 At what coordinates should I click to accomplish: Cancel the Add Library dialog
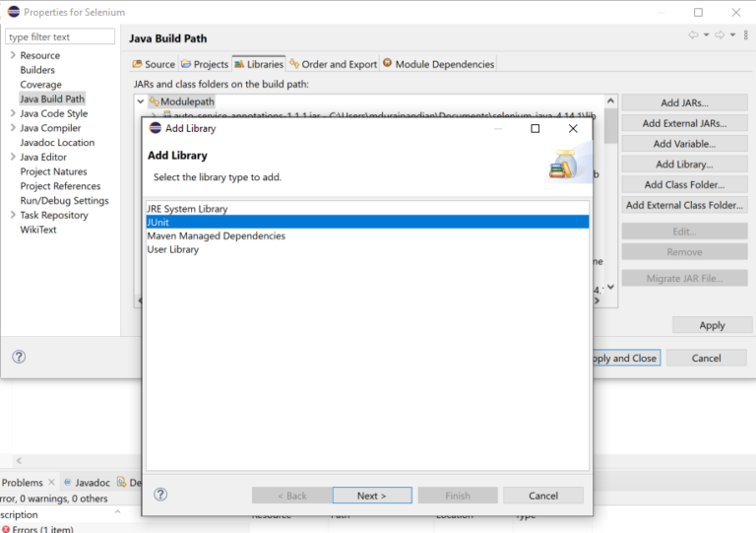click(543, 496)
